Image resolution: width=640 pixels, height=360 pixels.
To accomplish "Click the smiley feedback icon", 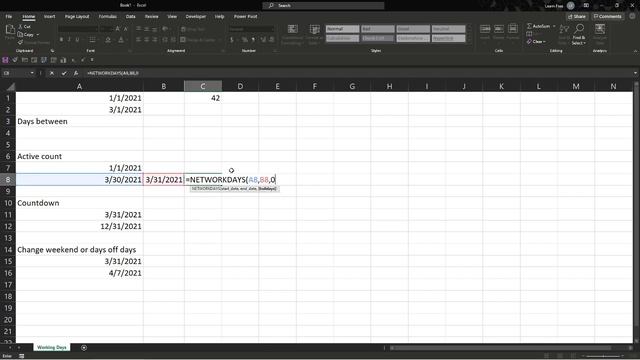I will pos(632,16).
